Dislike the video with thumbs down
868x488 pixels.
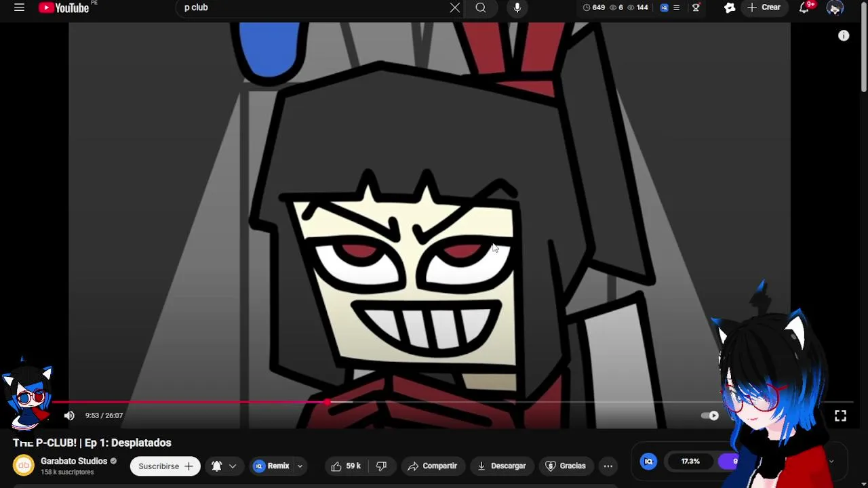[382, 466]
